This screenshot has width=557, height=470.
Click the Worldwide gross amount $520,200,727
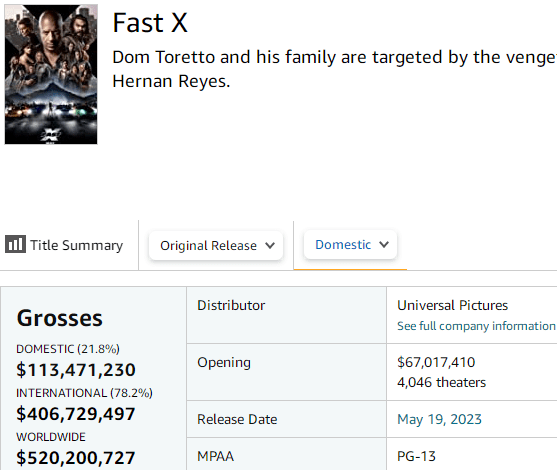(76, 458)
